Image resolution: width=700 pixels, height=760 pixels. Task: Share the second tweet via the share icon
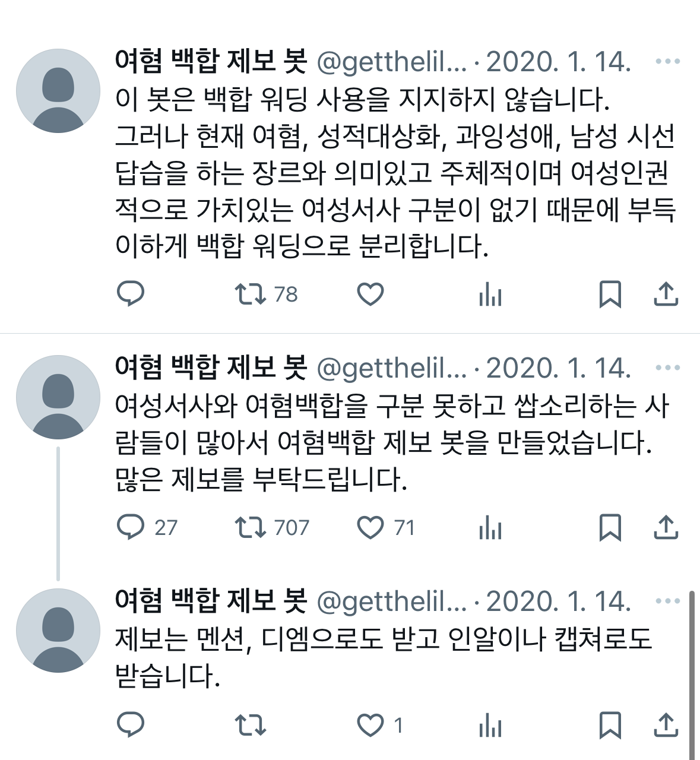(667, 526)
